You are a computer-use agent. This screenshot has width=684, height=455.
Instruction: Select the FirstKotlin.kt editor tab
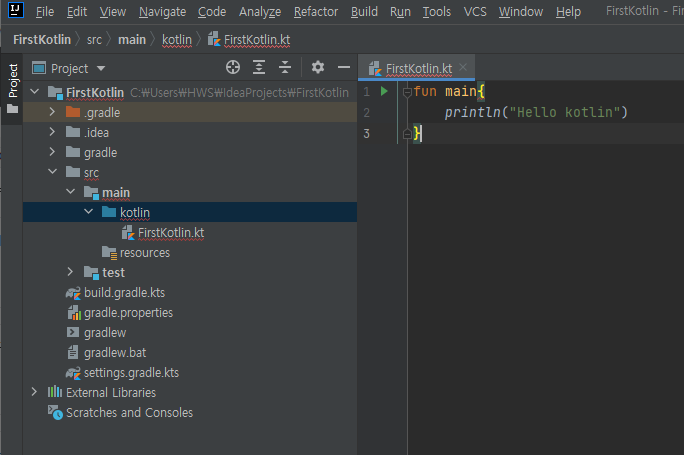tap(419, 68)
